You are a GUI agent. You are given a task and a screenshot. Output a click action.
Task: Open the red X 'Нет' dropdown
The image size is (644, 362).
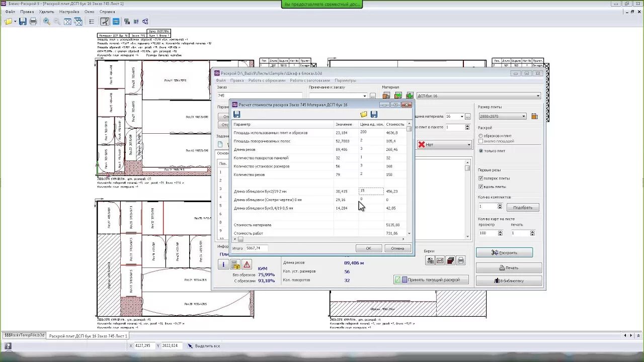tap(444, 144)
